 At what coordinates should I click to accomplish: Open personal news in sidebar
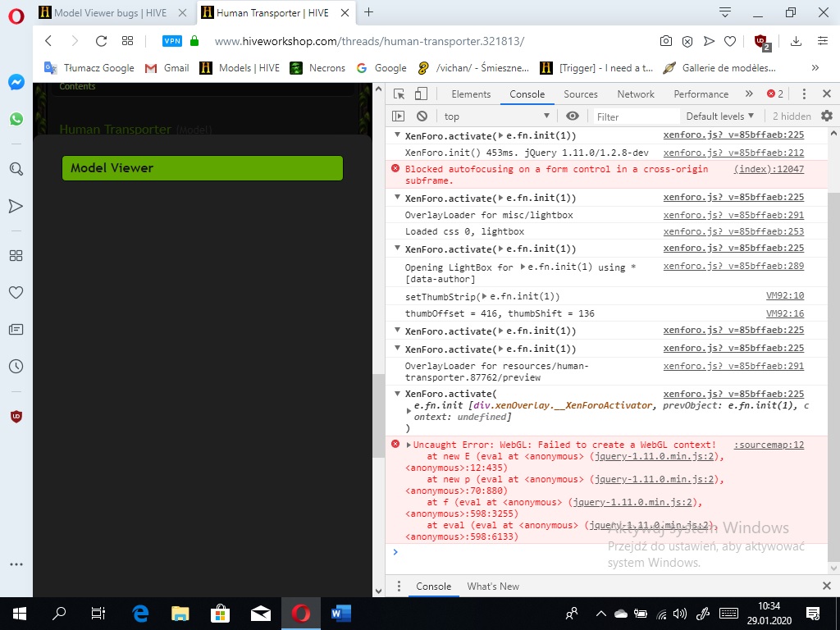click(x=16, y=330)
